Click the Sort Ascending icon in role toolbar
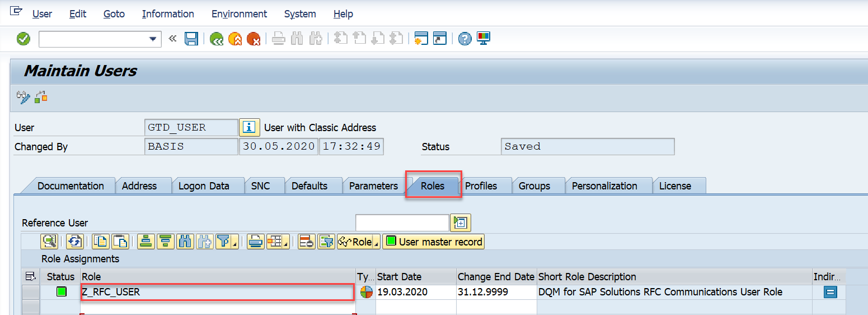The height and width of the screenshot is (315, 868). point(146,242)
